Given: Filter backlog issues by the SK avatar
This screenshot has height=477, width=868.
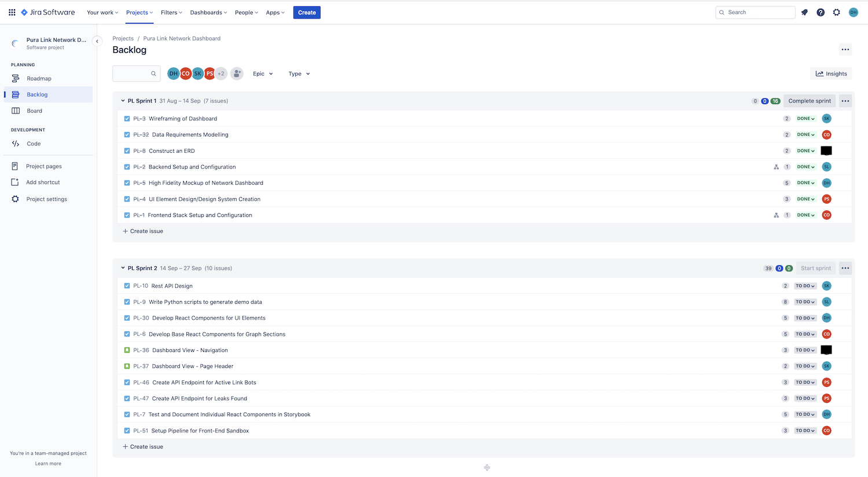Looking at the screenshot, I should pos(197,74).
